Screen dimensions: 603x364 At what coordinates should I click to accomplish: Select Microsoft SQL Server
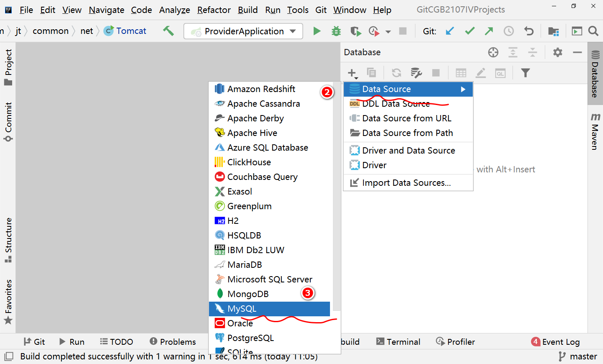click(x=269, y=279)
